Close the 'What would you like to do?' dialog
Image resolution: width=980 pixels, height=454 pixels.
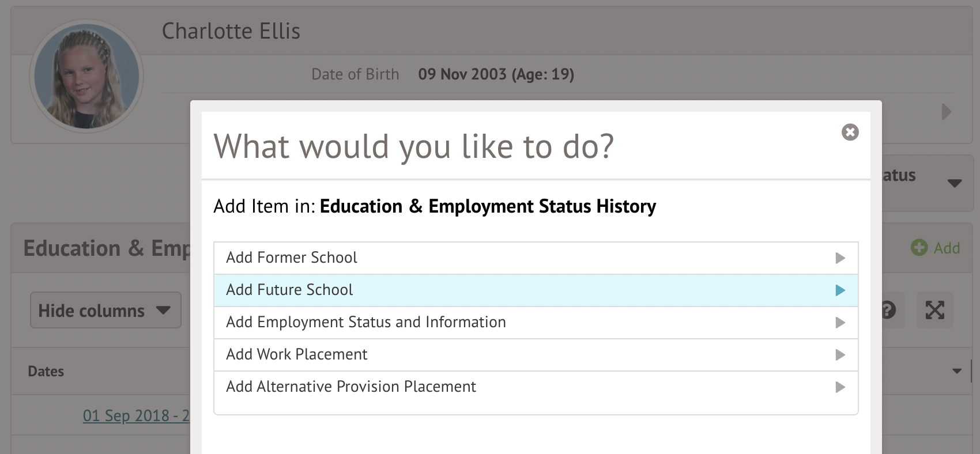(850, 132)
